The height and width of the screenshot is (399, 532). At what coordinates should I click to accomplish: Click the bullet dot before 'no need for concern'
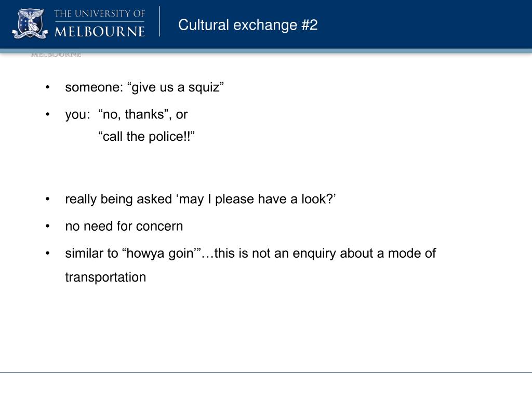tap(47, 227)
